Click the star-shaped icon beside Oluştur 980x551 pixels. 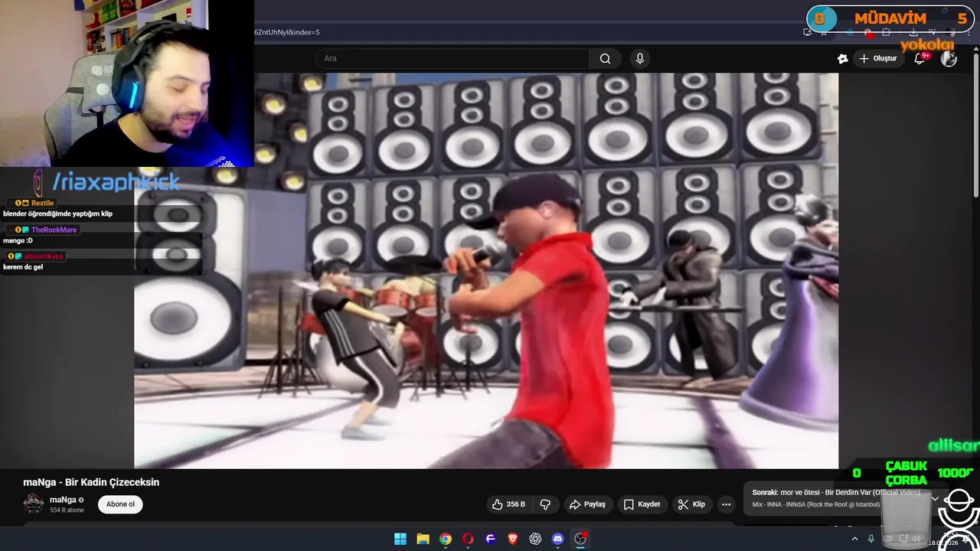pos(843,59)
